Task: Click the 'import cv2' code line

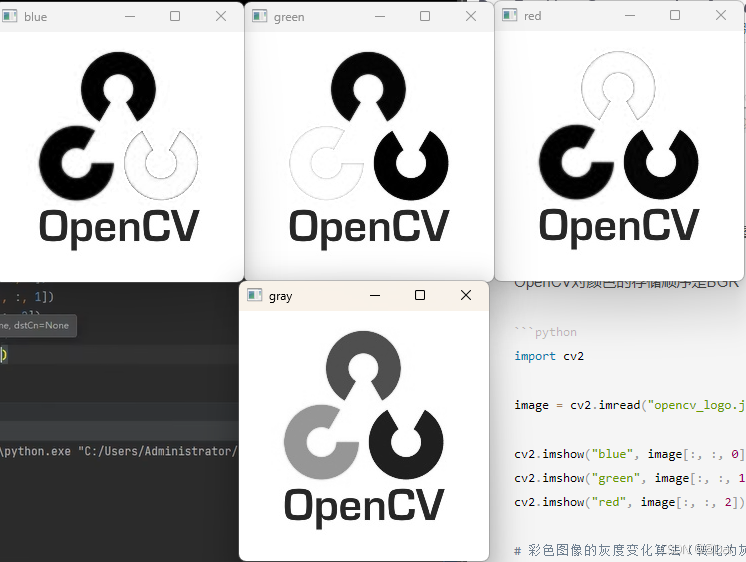Action: click(x=549, y=356)
